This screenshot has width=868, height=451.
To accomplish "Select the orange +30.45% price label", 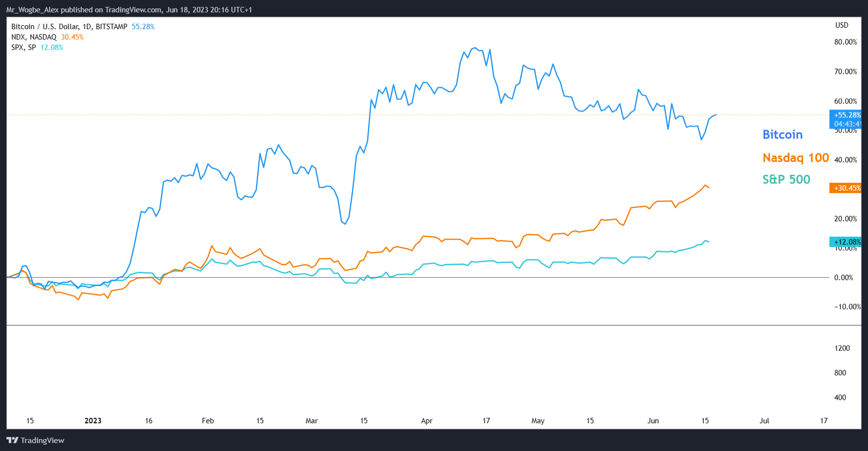I will (847, 188).
